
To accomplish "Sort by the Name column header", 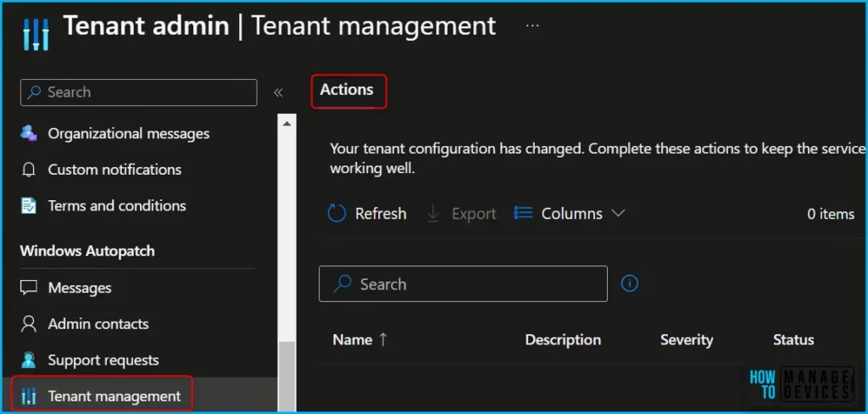I will [x=352, y=339].
